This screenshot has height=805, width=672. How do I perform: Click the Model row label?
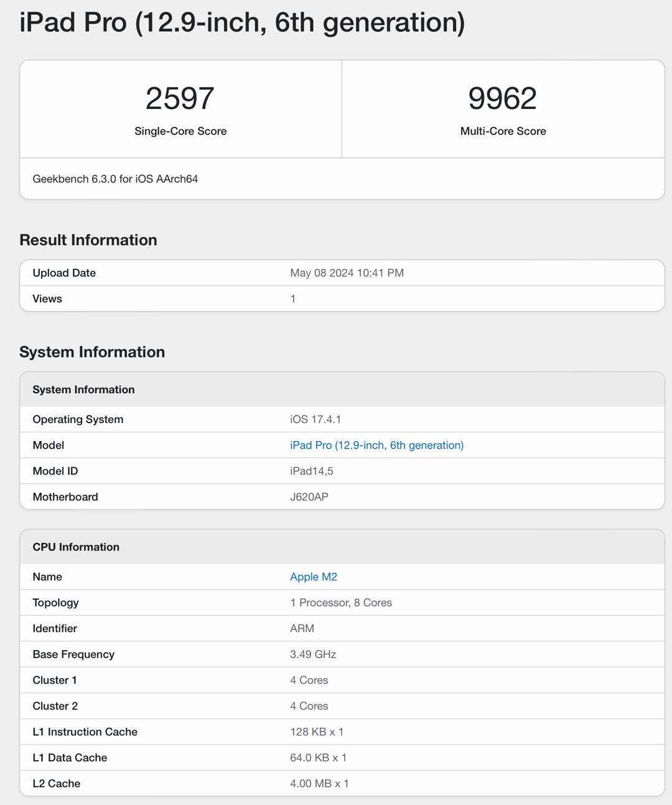[x=49, y=445]
